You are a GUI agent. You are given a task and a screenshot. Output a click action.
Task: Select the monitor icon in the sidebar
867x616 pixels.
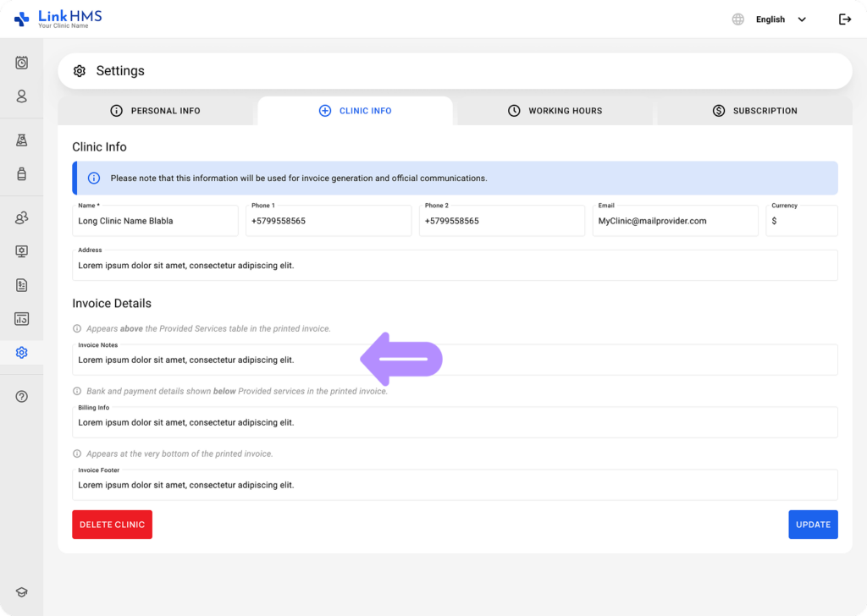tap(21, 251)
